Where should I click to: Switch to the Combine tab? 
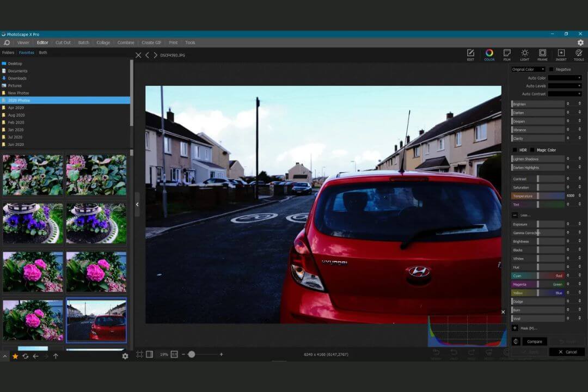coord(126,42)
